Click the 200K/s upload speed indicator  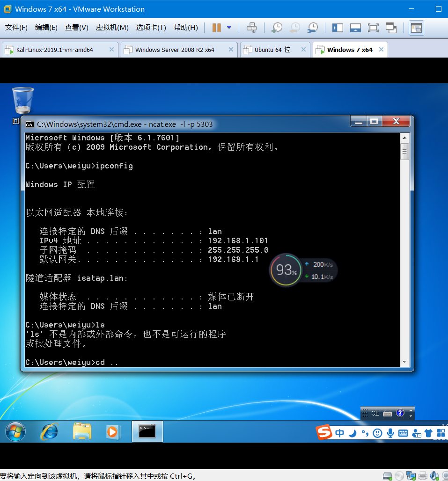coord(319,264)
